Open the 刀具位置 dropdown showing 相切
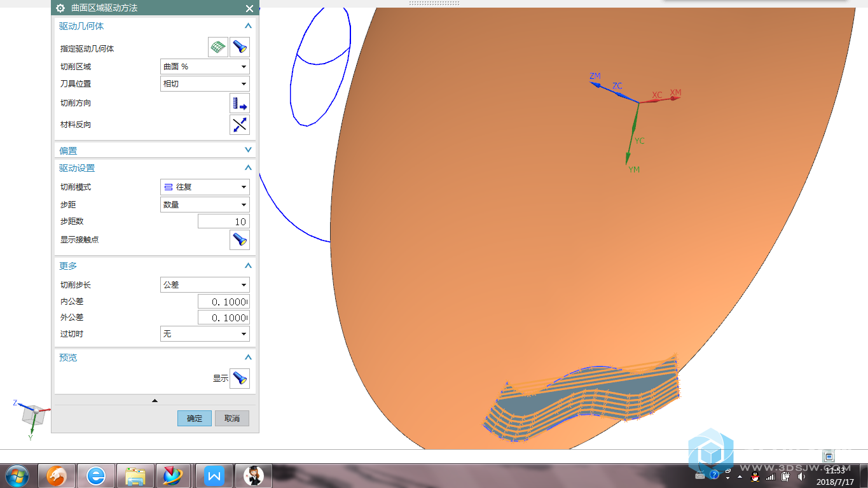 [x=205, y=83]
